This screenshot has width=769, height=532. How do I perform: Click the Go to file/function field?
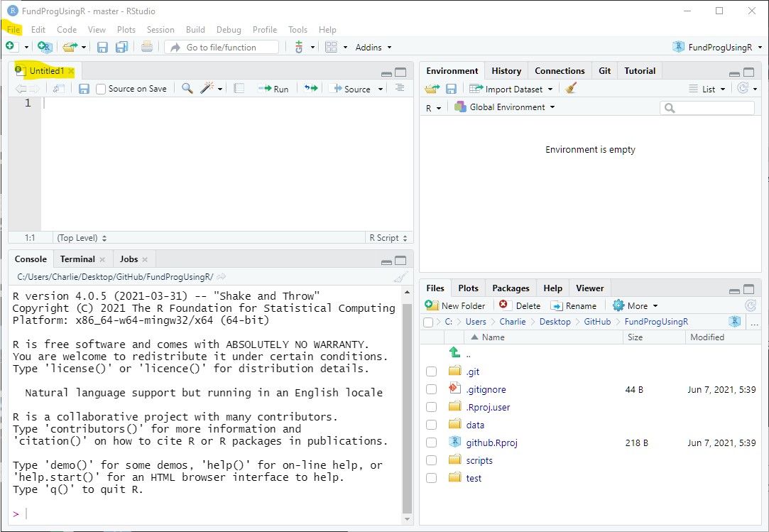(222, 47)
